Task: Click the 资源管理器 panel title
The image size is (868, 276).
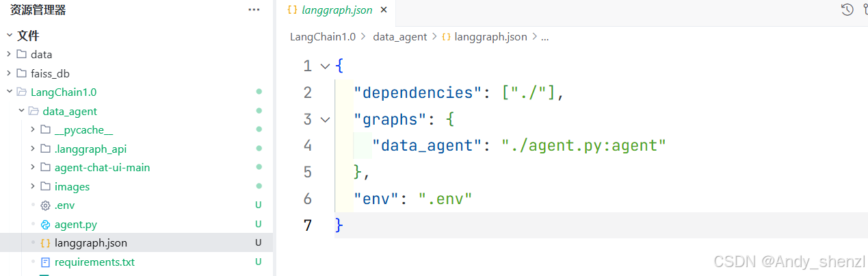Action: point(38,10)
